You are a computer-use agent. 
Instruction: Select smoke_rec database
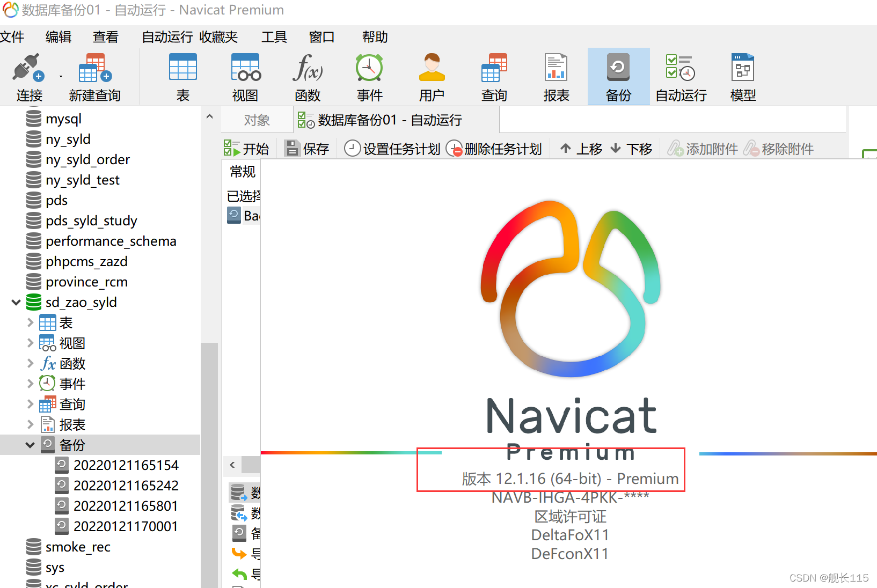[x=78, y=547]
